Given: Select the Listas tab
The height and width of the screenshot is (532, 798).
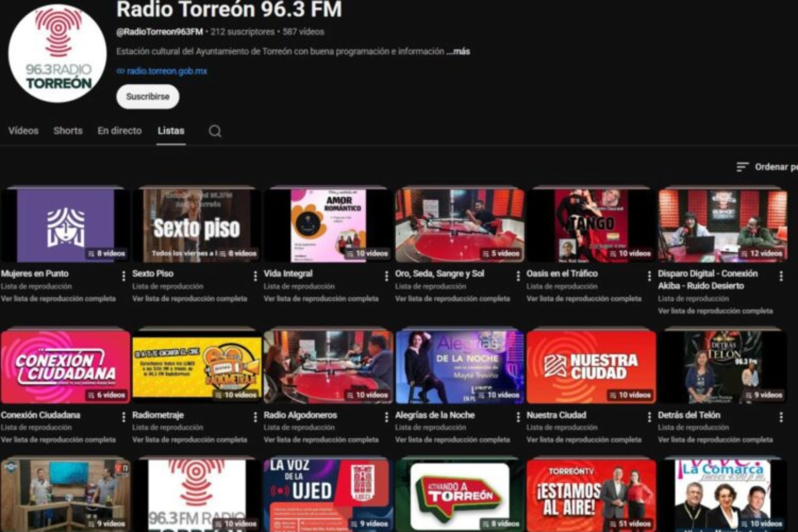Looking at the screenshot, I should coord(171,131).
